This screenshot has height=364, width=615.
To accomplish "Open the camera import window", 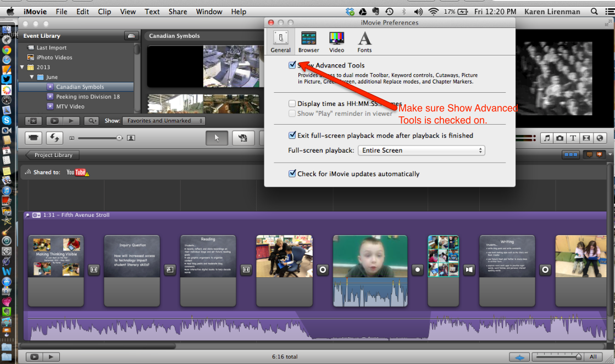I will [x=34, y=138].
